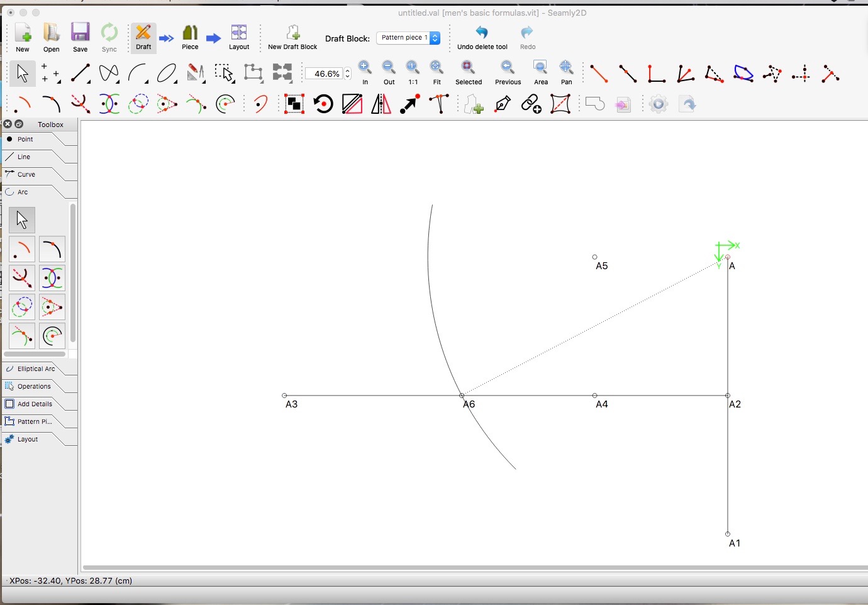Expand the Elliptical Arc toolbox section
Viewport: 868px width, 605px height.
coord(36,369)
